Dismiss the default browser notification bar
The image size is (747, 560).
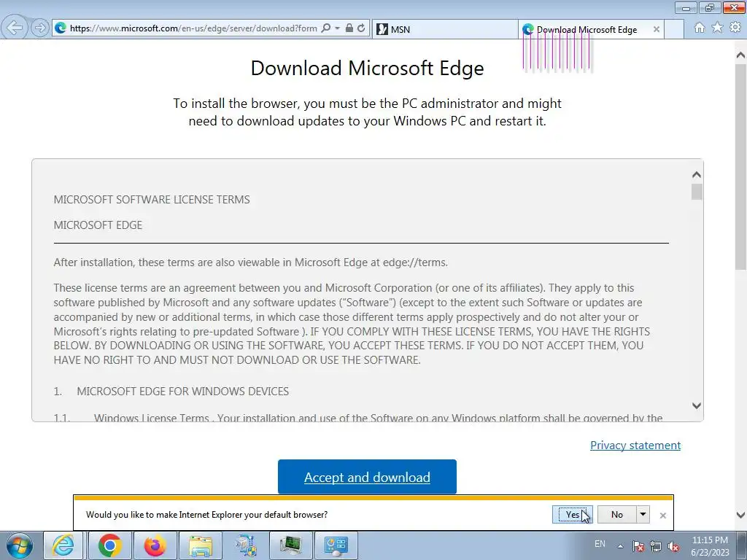pyautogui.click(x=662, y=516)
